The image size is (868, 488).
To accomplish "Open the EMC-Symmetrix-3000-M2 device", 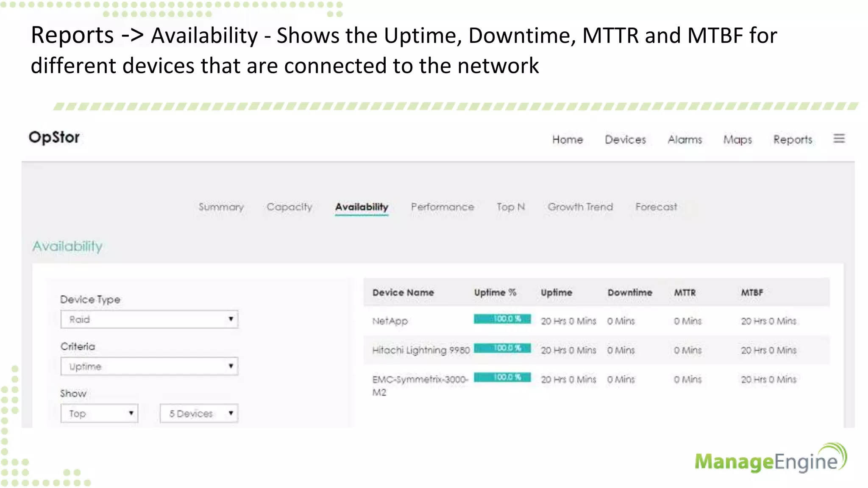I will pyautogui.click(x=420, y=385).
